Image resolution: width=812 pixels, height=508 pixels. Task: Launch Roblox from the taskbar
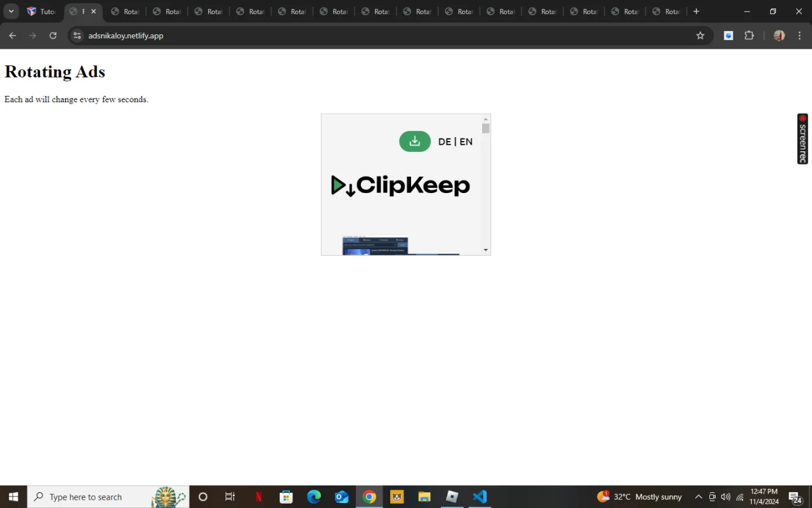coord(452,497)
